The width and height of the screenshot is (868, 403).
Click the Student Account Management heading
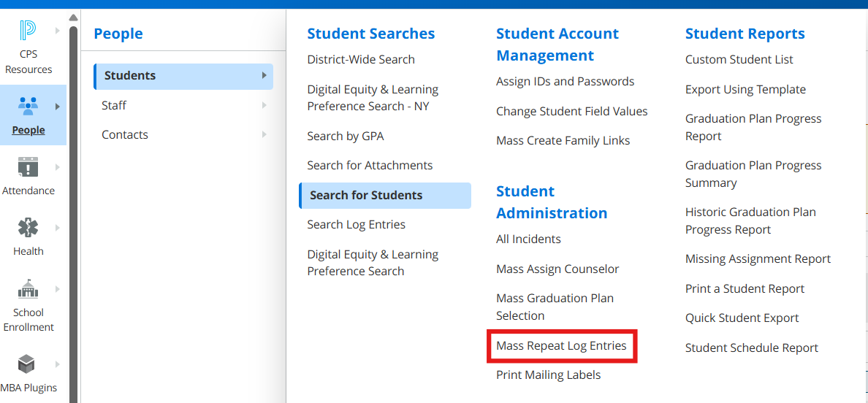[557, 45]
